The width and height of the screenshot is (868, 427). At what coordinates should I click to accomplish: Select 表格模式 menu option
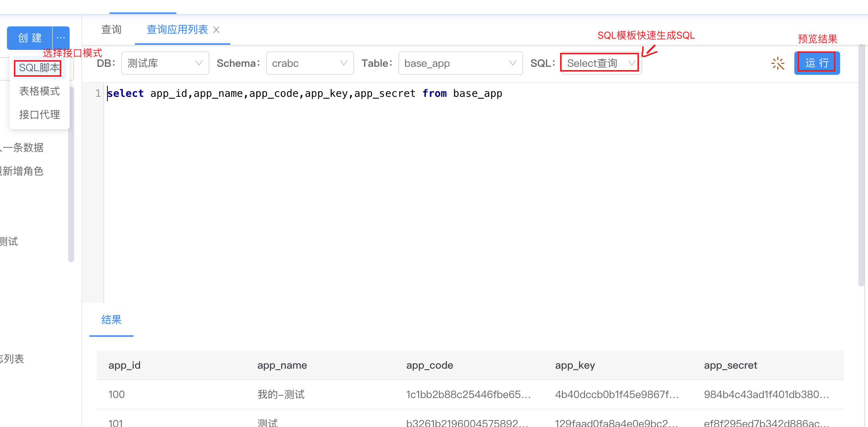[39, 91]
